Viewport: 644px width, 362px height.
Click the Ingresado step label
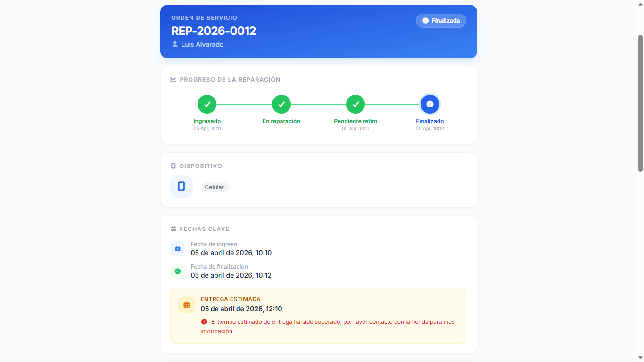[x=207, y=121]
